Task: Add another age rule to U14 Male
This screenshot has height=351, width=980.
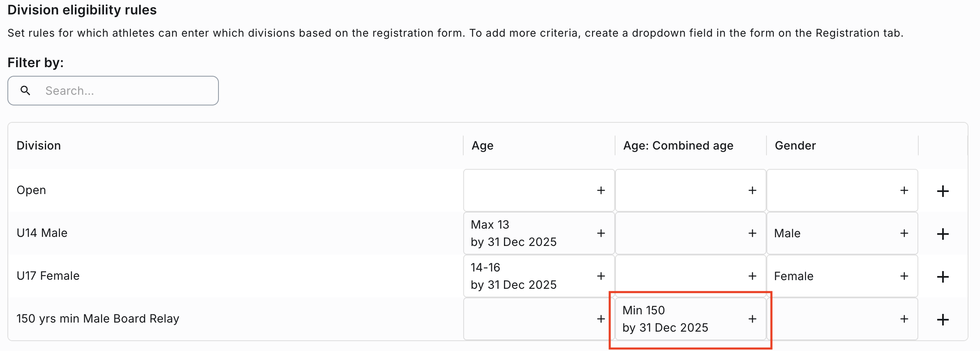Action: [601, 233]
